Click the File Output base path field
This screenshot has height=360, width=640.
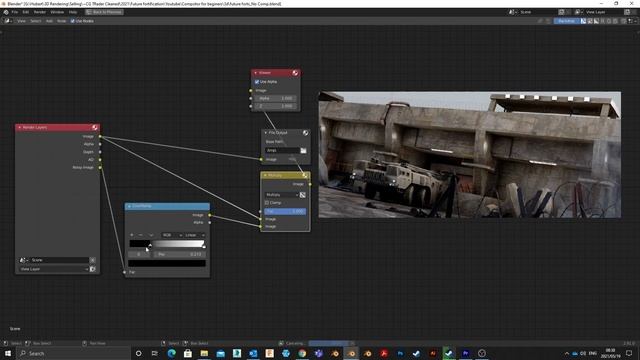point(282,151)
